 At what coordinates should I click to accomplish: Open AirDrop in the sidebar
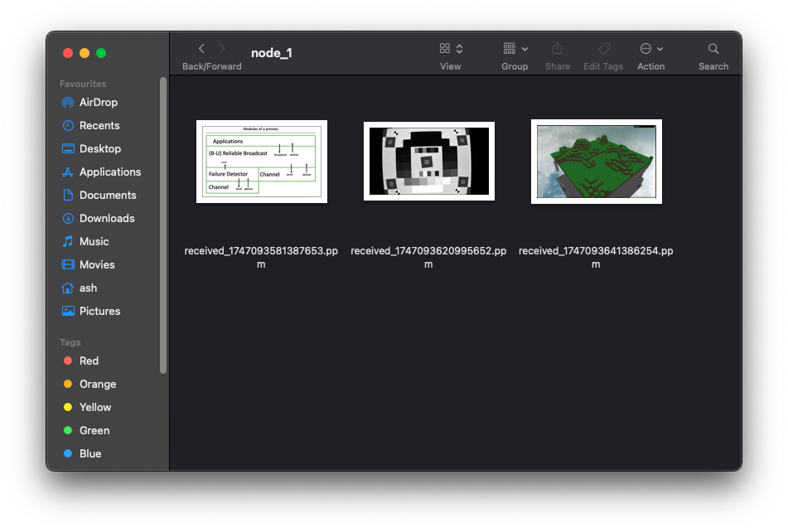point(99,103)
